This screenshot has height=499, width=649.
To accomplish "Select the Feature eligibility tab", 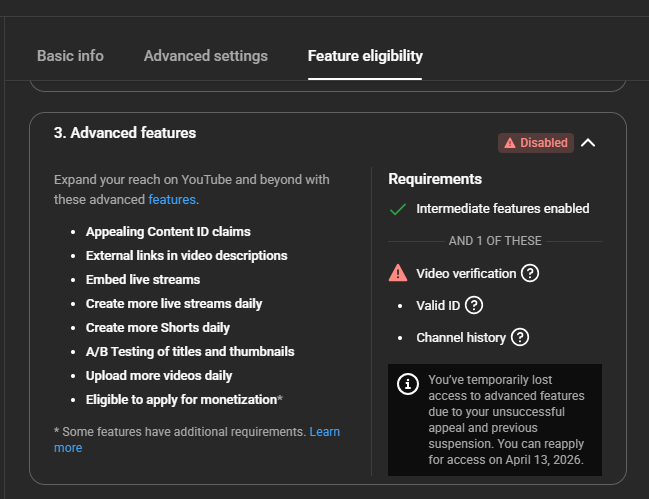I will tap(365, 56).
